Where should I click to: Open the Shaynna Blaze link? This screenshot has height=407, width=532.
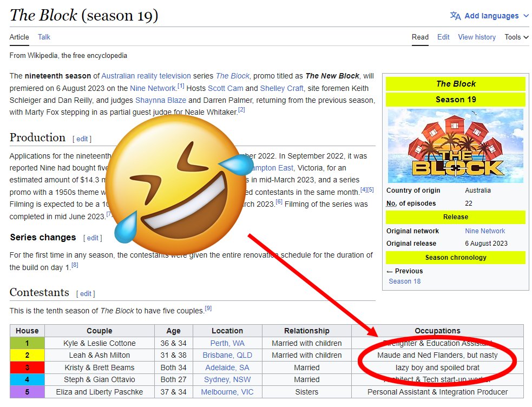click(x=161, y=100)
